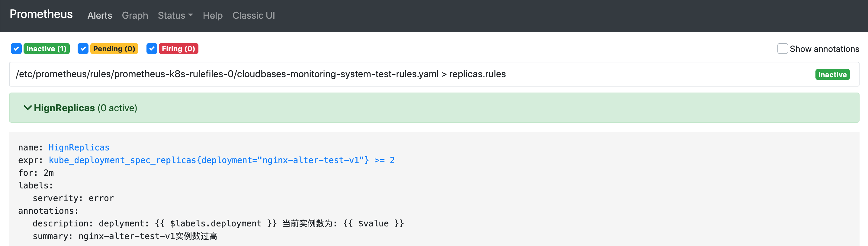Uncheck the Inactive filter checkbox
This screenshot has width=868, height=246.
[x=16, y=49]
